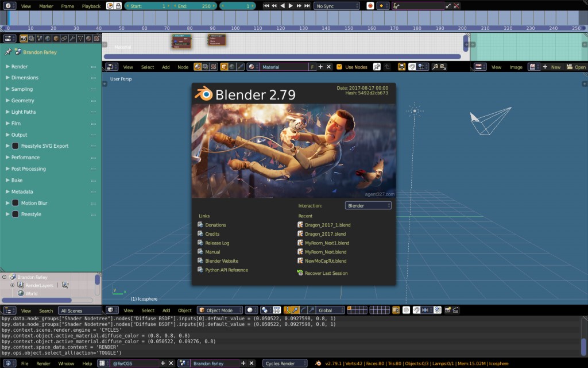The height and width of the screenshot is (368, 588).
Task: Click the screen layout browse icon near @FarCGS
Action: 101,363
